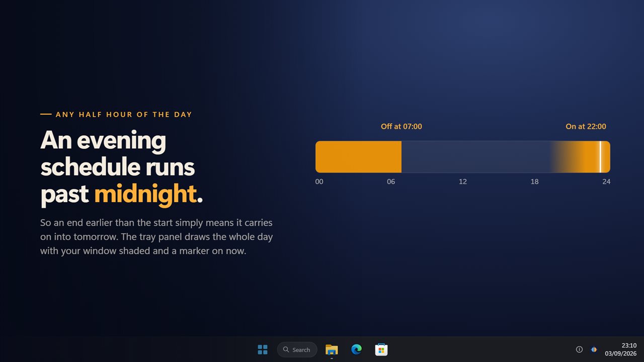
Task: Click the "ANY HALF HOUR OF THE DAY" caption
Action: (124, 115)
